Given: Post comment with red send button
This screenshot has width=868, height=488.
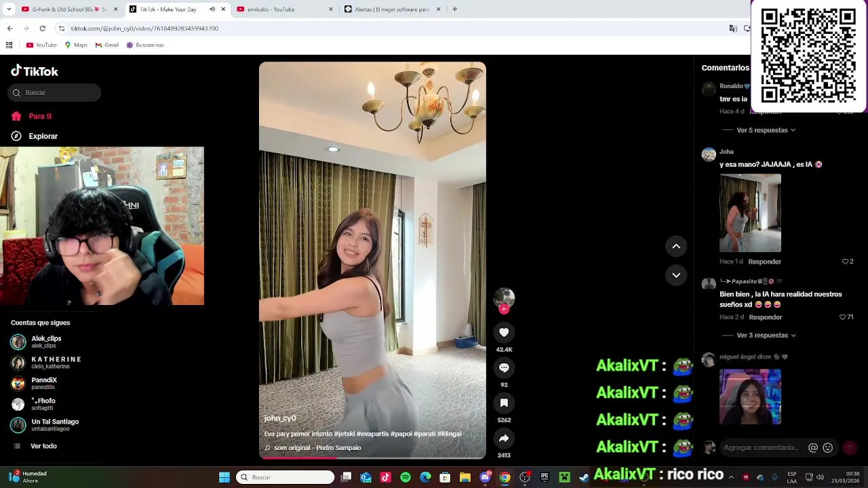Looking at the screenshot, I should (x=849, y=447).
